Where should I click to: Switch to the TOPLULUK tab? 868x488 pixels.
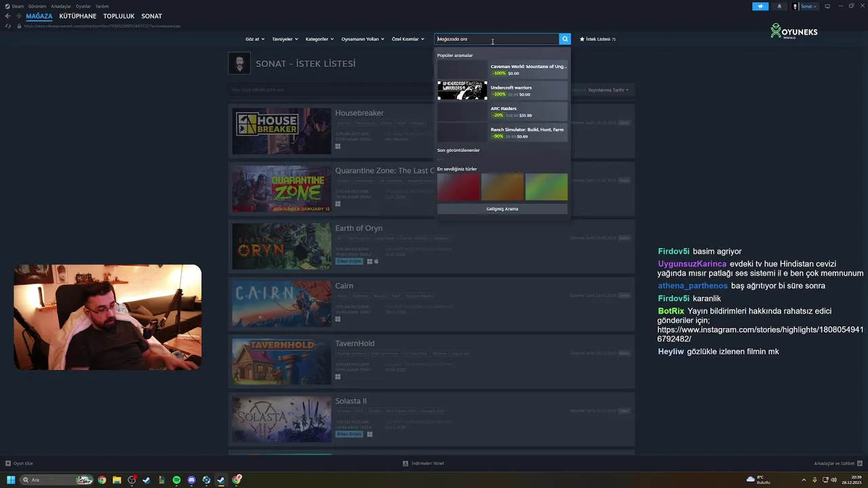click(119, 16)
